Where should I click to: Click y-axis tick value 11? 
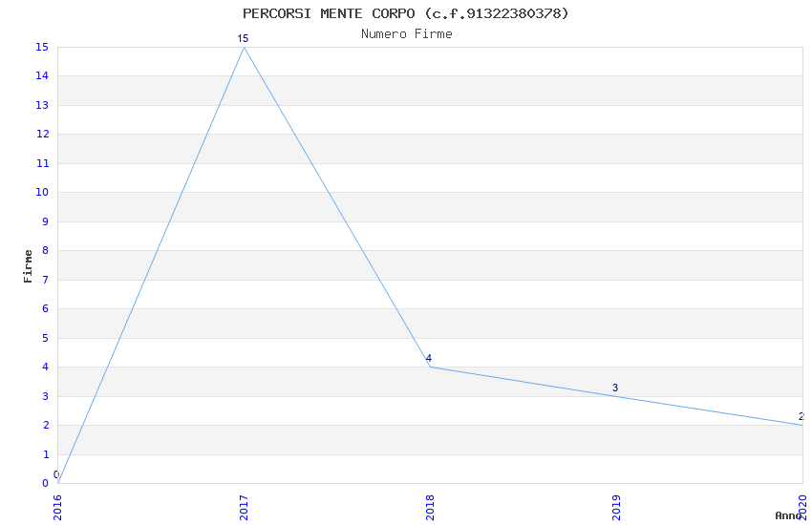(x=42, y=163)
